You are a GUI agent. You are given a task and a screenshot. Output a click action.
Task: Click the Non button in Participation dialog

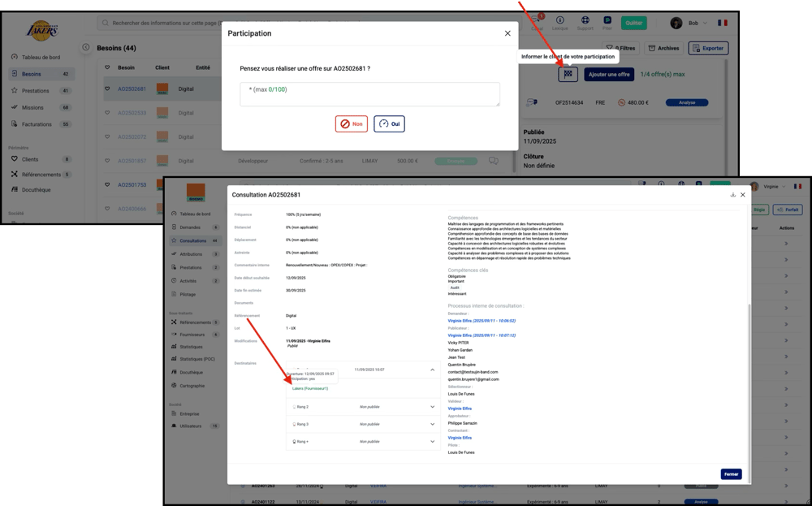pyautogui.click(x=352, y=124)
